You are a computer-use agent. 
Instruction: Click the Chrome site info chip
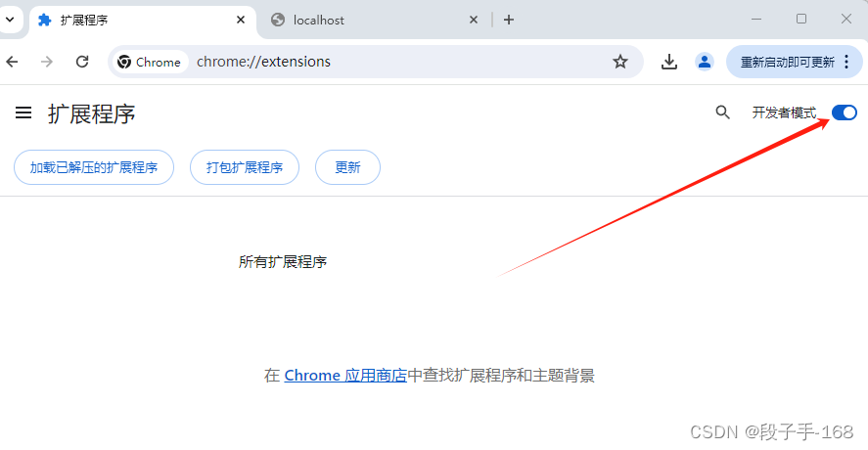coord(150,62)
